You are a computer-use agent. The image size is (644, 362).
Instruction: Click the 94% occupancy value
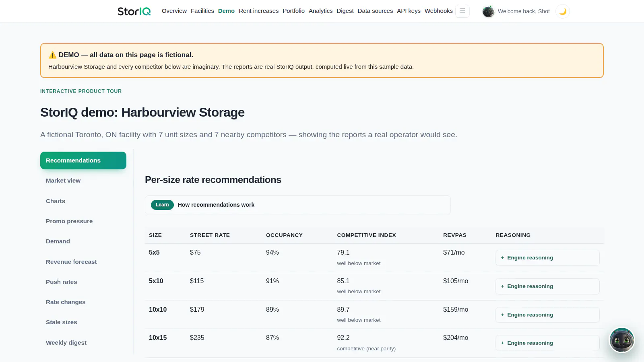(272, 253)
